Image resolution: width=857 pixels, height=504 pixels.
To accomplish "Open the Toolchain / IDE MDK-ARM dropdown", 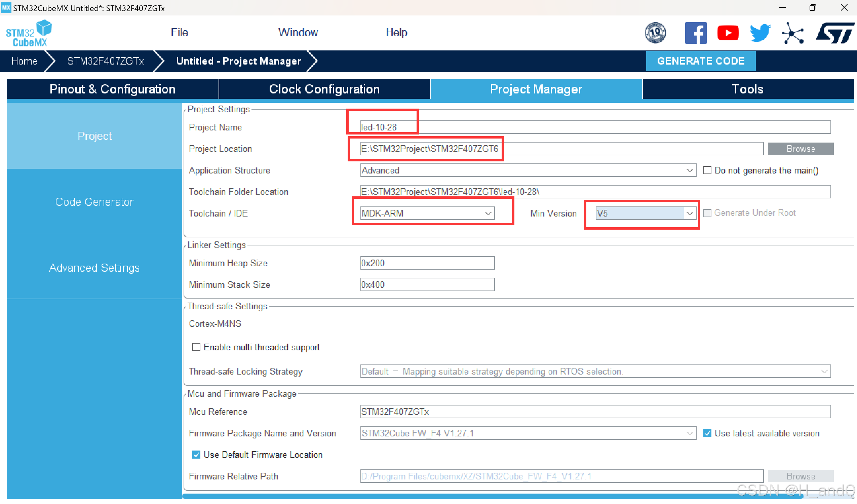I will [x=427, y=213].
